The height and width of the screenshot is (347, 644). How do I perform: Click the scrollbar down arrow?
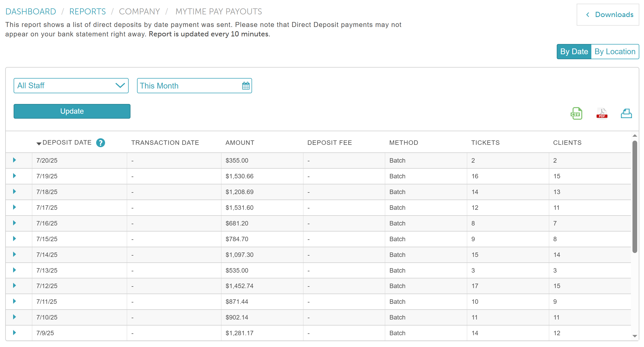pyautogui.click(x=635, y=336)
